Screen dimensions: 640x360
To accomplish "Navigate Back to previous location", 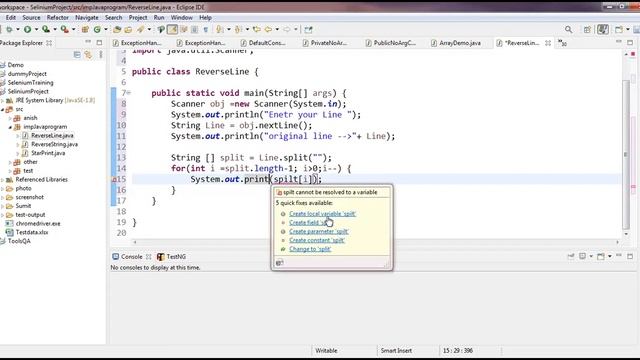I will (268, 29).
